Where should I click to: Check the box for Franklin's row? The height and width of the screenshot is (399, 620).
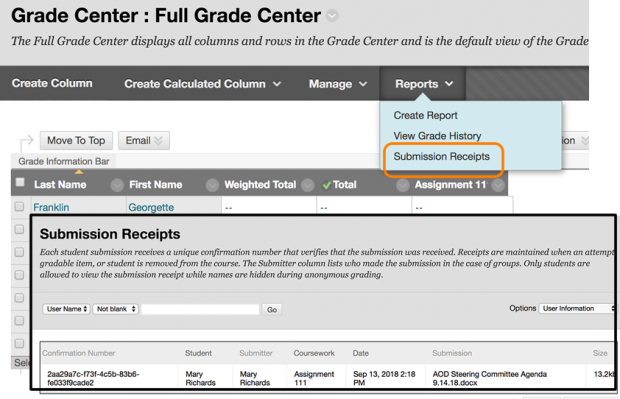(x=19, y=206)
